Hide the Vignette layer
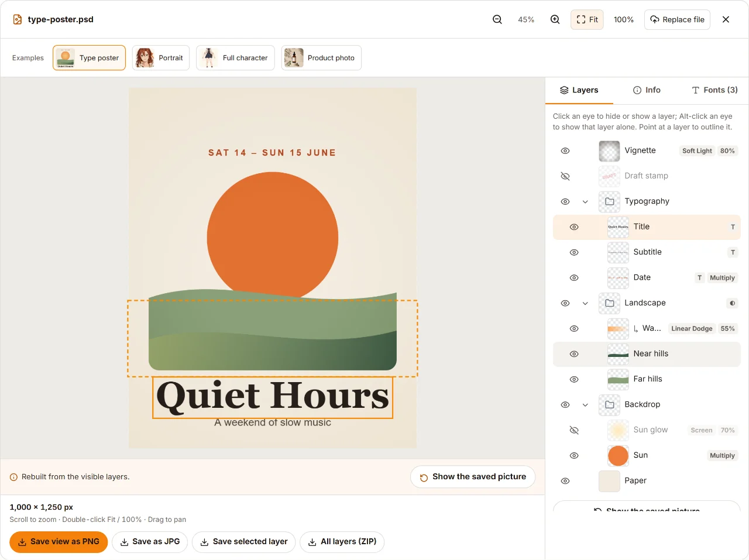Image resolution: width=749 pixels, height=560 pixels. 565,151
